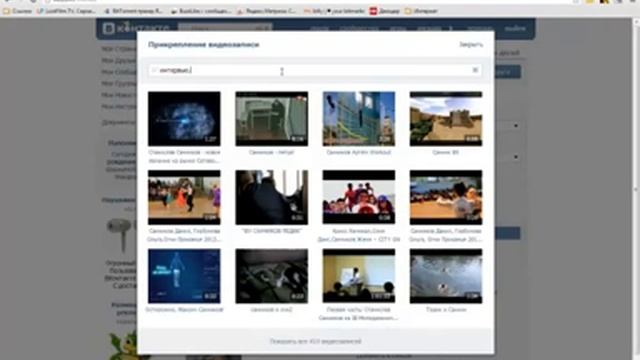Select the sand fortress video thumbnail
This screenshot has width=640, height=360.
pyautogui.click(x=446, y=119)
